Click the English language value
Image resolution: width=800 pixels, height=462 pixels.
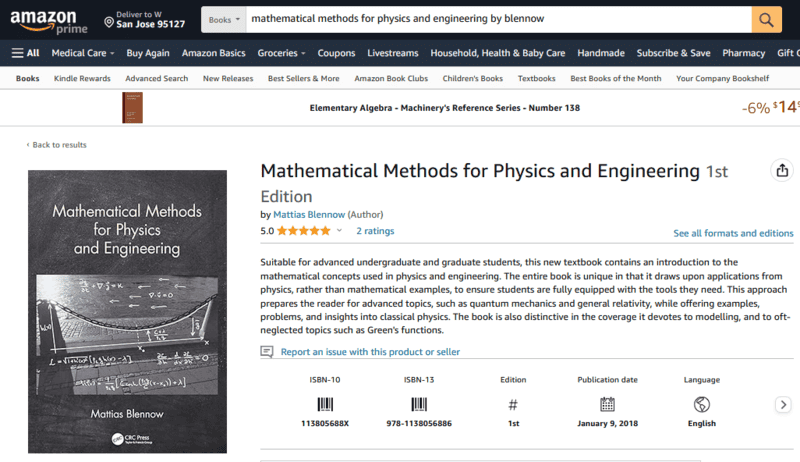702,423
